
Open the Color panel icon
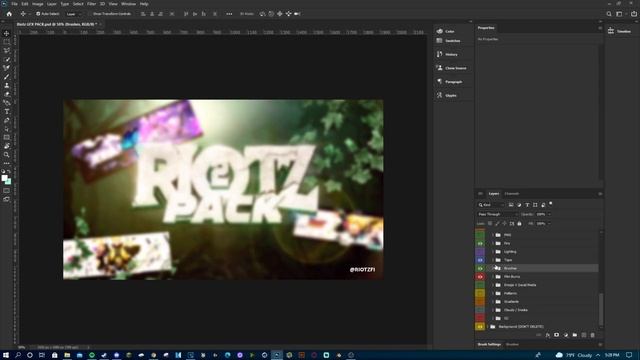pos(440,31)
